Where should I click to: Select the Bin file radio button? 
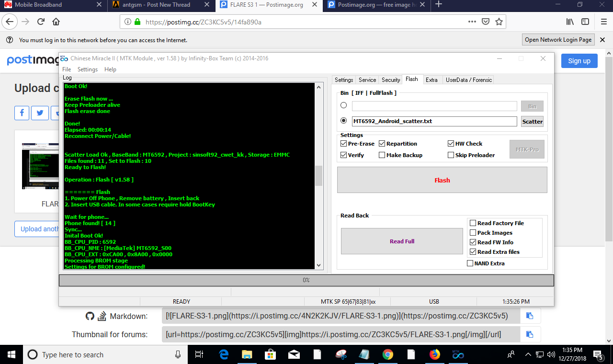[343, 105]
